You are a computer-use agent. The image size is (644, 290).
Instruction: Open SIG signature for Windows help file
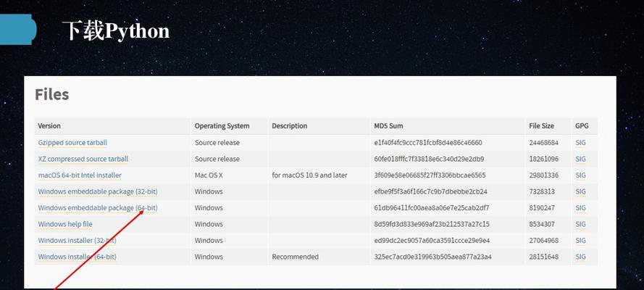tap(580, 224)
